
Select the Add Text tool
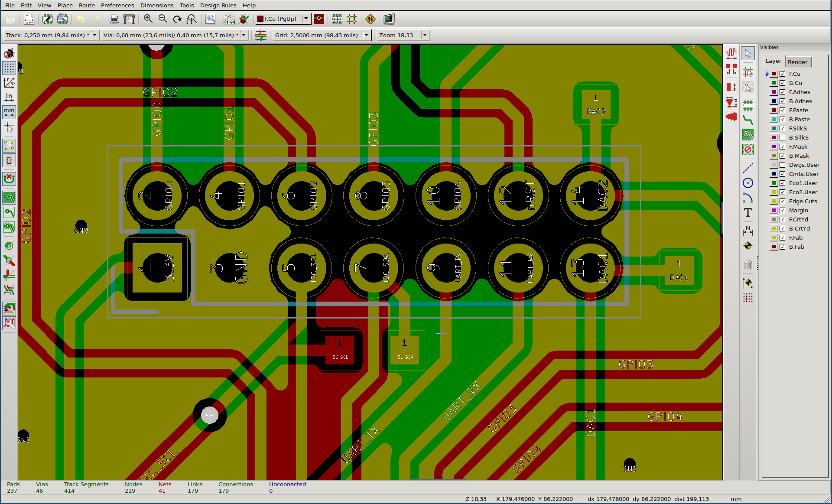pos(748,213)
